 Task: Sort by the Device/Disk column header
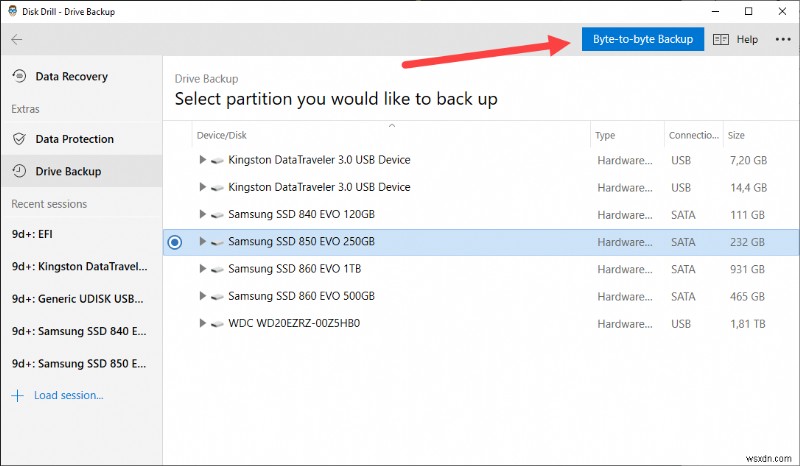(222, 135)
